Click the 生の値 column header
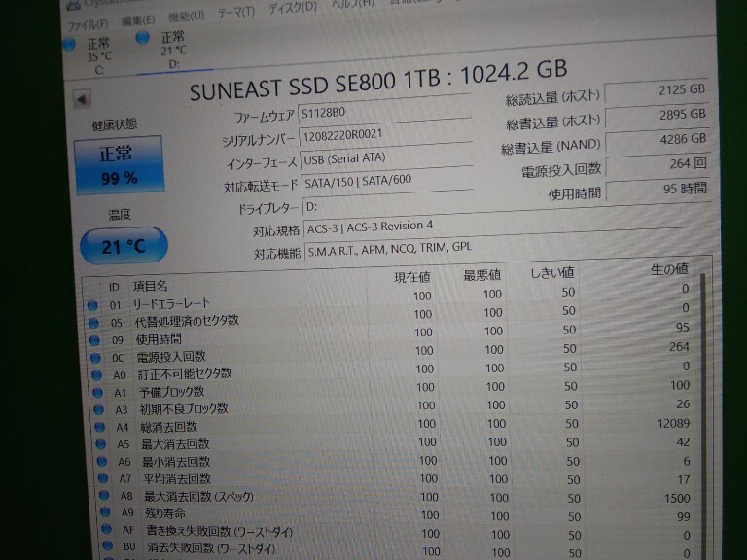Screen dimensions: 747x560 pyautogui.click(x=669, y=269)
